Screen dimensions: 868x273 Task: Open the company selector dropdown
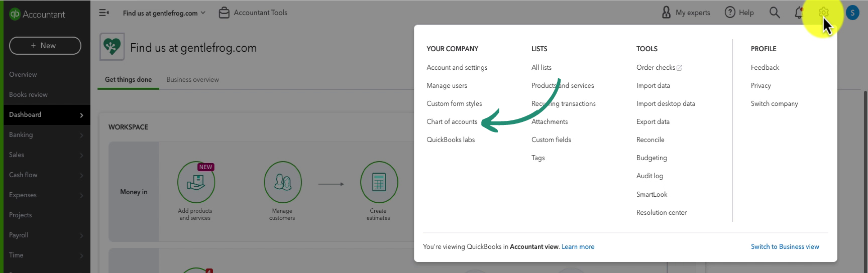[x=164, y=13]
